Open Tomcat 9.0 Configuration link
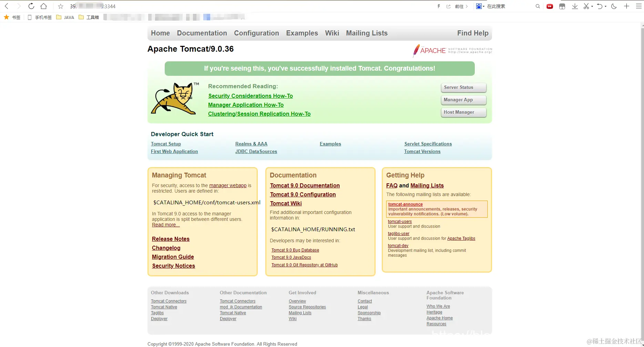The height and width of the screenshot is (347, 644). (x=303, y=195)
